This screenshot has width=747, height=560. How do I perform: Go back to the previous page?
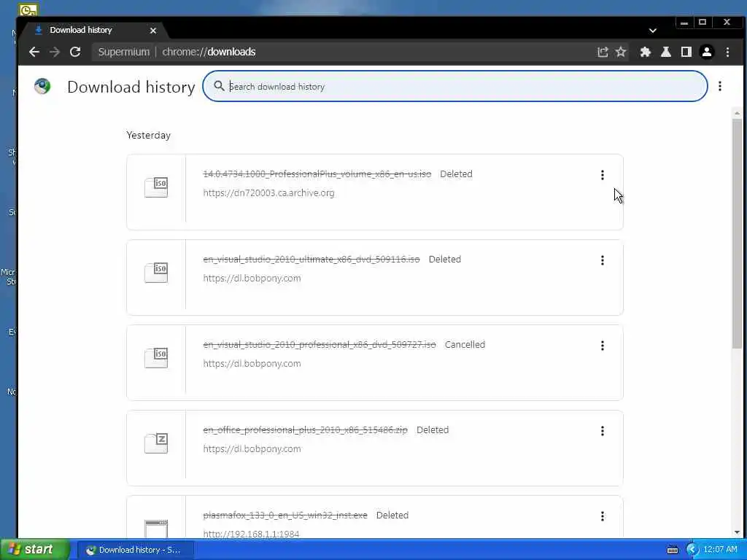click(34, 52)
